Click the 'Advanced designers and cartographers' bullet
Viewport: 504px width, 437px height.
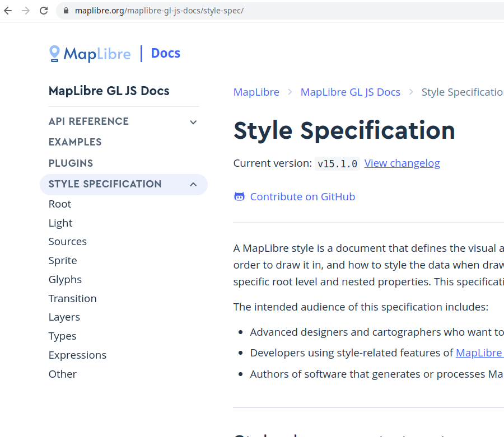point(377,332)
